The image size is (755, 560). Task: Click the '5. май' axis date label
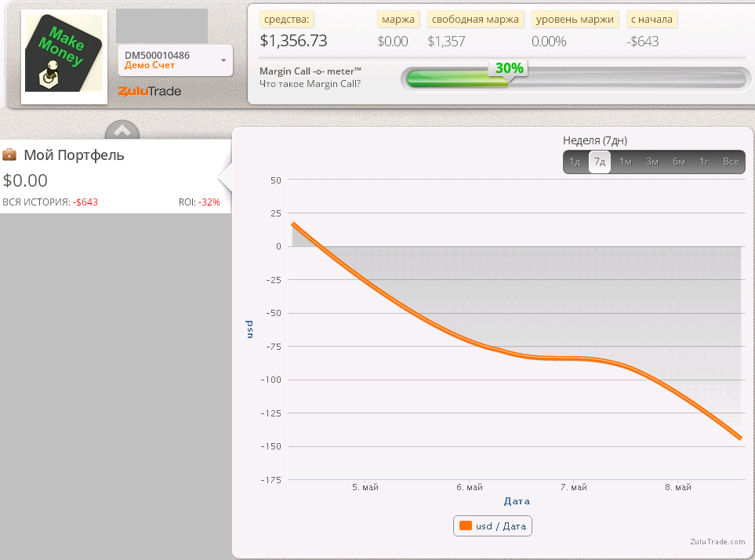[x=365, y=487]
